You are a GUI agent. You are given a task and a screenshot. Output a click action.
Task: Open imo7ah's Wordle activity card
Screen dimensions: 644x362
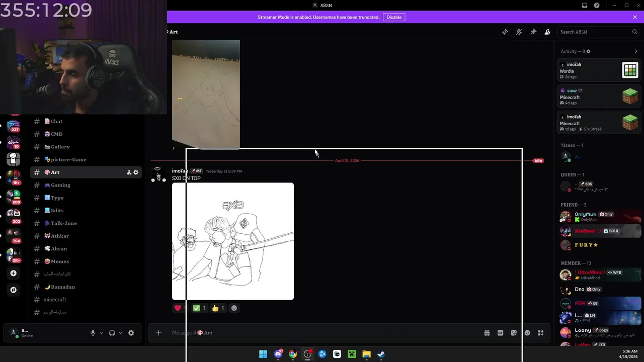tap(599, 70)
